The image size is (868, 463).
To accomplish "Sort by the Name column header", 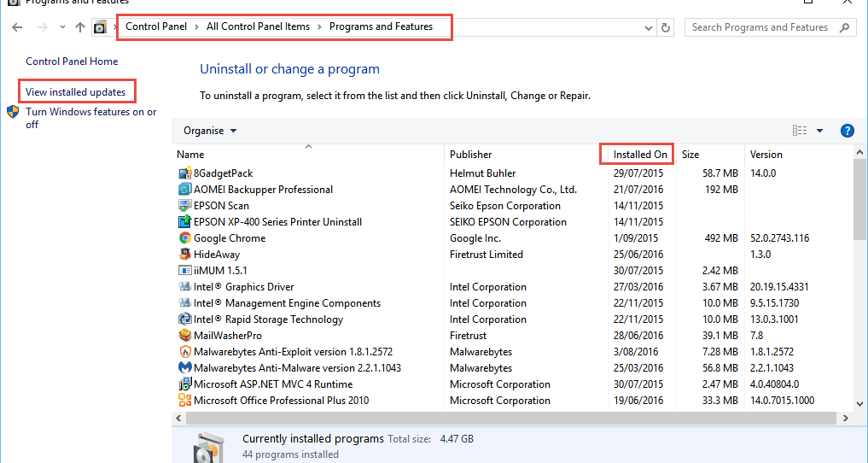I will pyautogui.click(x=190, y=155).
